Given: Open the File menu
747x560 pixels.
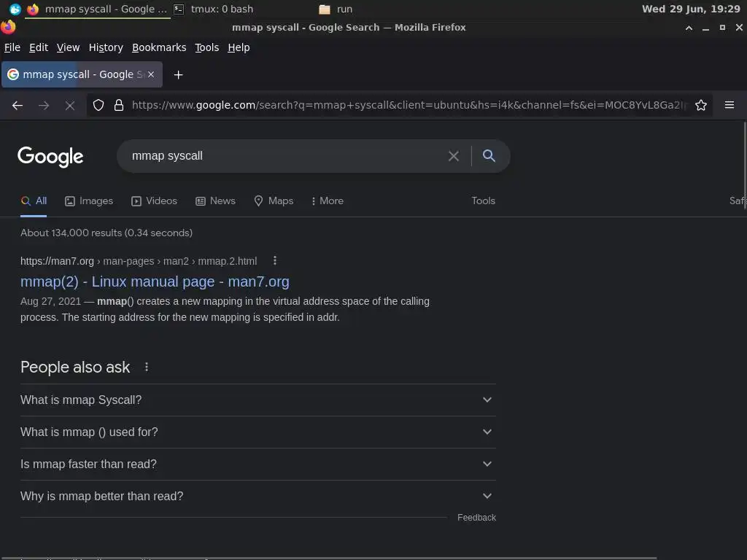Looking at the screenshot, I should click(12, 47).
